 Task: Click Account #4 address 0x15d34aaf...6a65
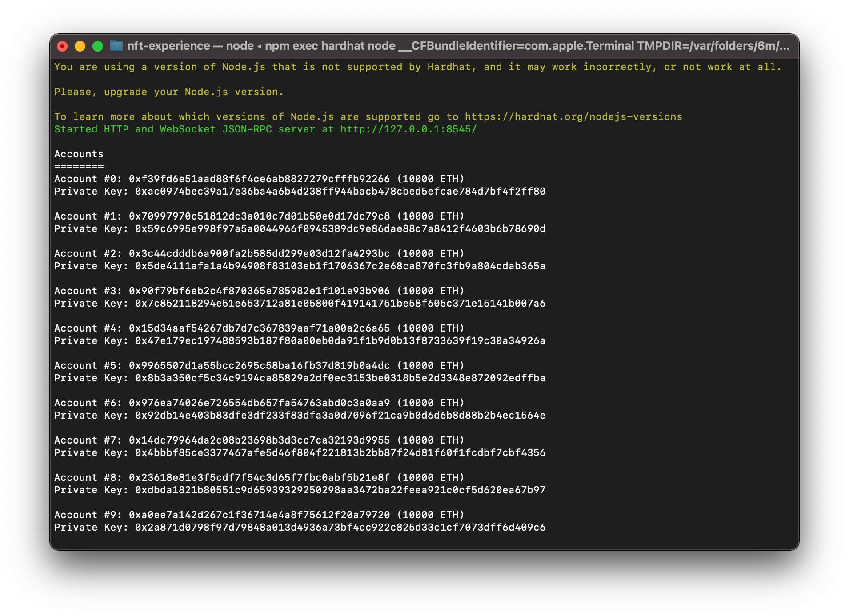[x=259, y=328]
